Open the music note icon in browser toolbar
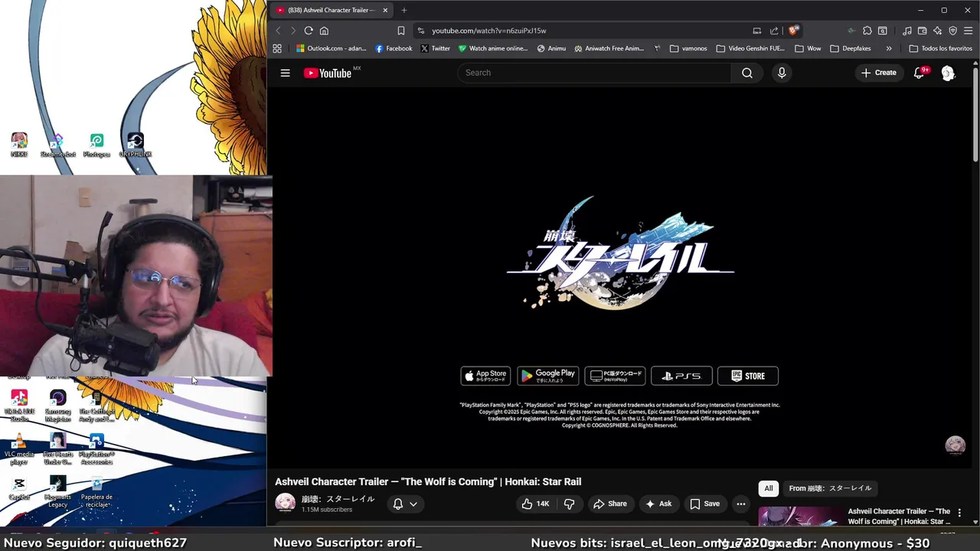This screenshot has height=551, width=980. pyautogui.click(x=907, y=31)
